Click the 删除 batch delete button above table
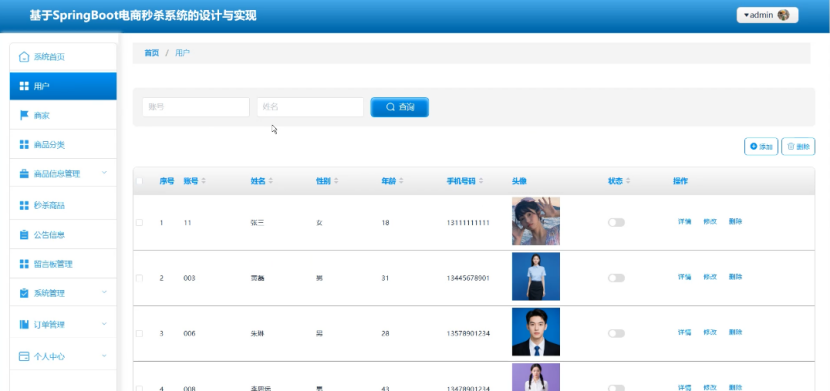 [798, 147]
